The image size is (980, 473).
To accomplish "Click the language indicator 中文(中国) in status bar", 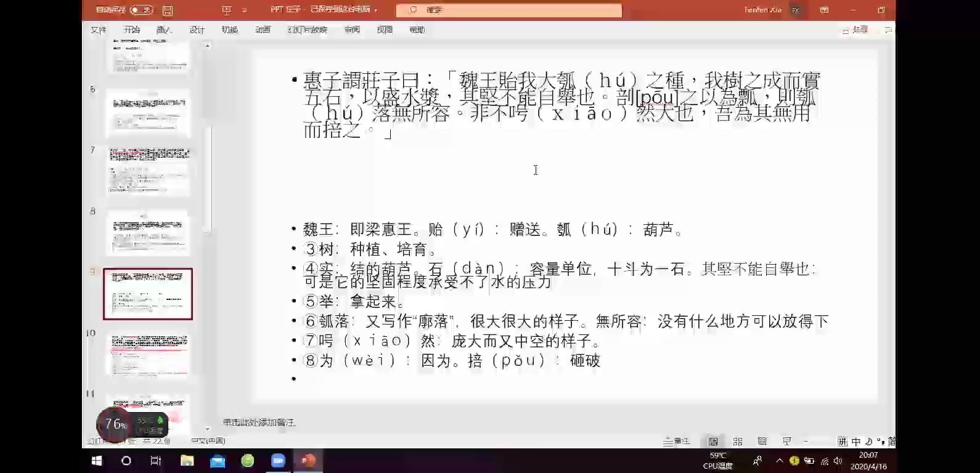I will [x=208, y=441].
